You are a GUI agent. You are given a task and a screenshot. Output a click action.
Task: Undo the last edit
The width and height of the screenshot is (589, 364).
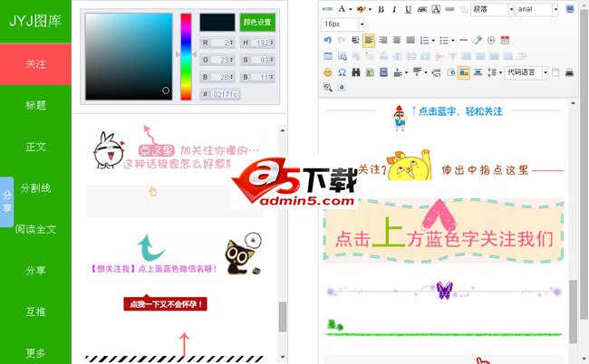coord(327,40)
